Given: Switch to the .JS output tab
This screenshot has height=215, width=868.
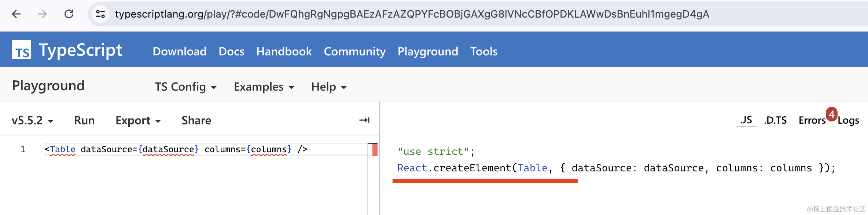Looking at the screenshot, I should coord(746,120).
